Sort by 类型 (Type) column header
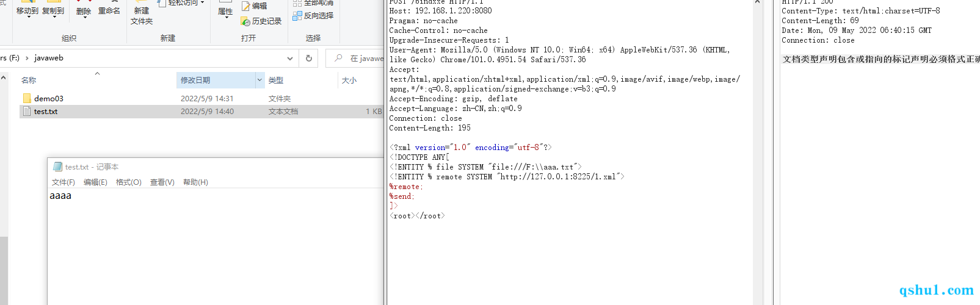This screenshot has width=980, height=305. pyautogui.click(x=276, y=80)
